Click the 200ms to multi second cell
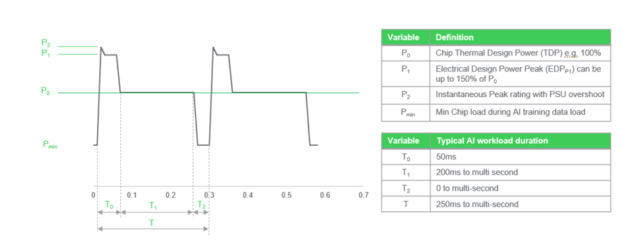 tap(520, 172)
